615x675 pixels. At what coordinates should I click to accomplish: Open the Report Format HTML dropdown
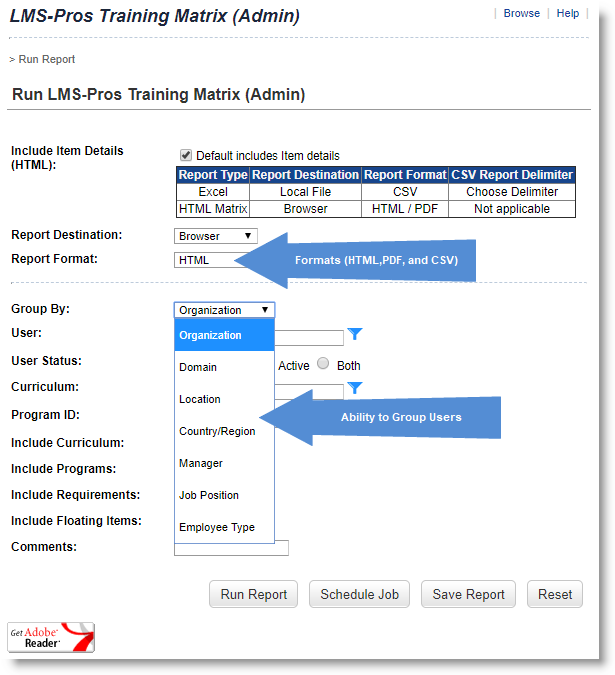click(208, 260)
